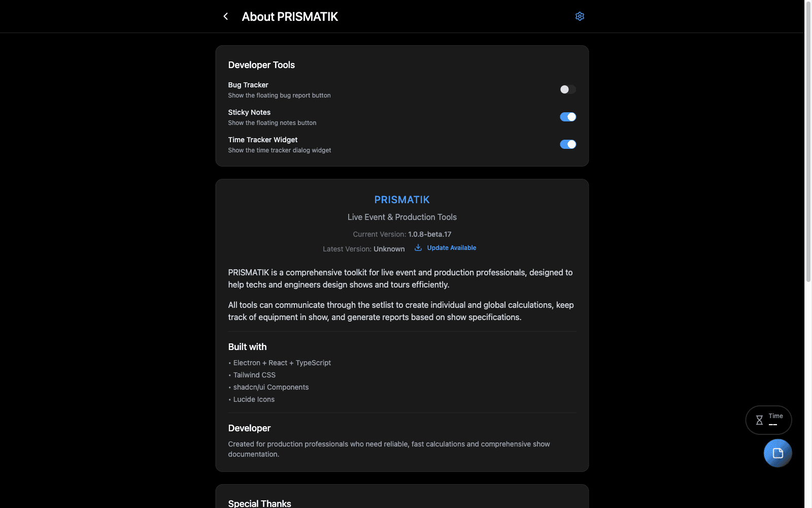812x508 pixels.
Task: Click 'Show the time tracker dialog widget' text
Action: [x=280, y=150]
